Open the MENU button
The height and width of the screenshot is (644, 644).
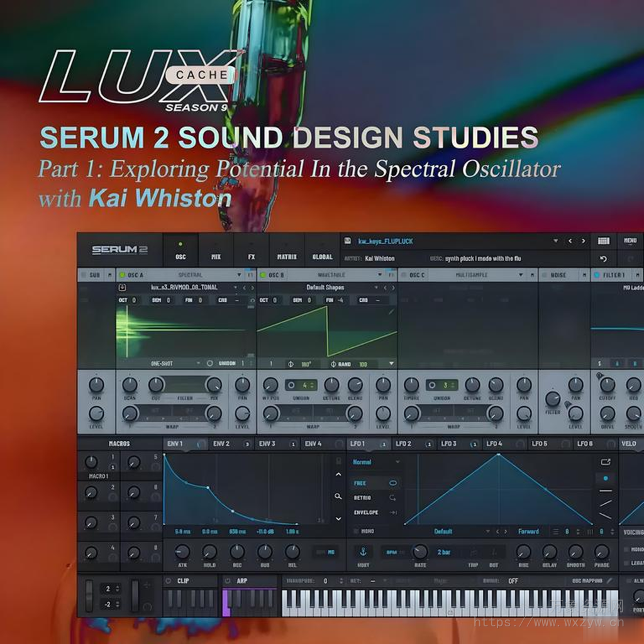(x=631, y=240)
